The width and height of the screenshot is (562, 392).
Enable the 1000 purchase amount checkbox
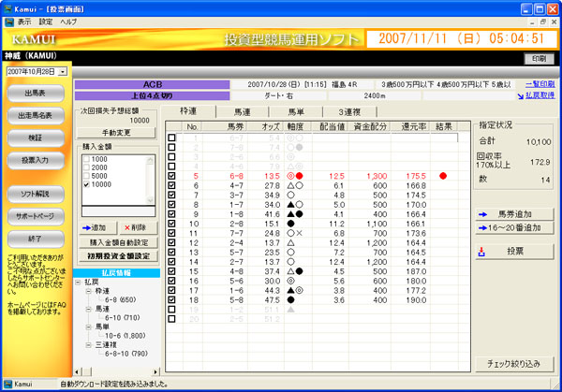pos(87,159)
